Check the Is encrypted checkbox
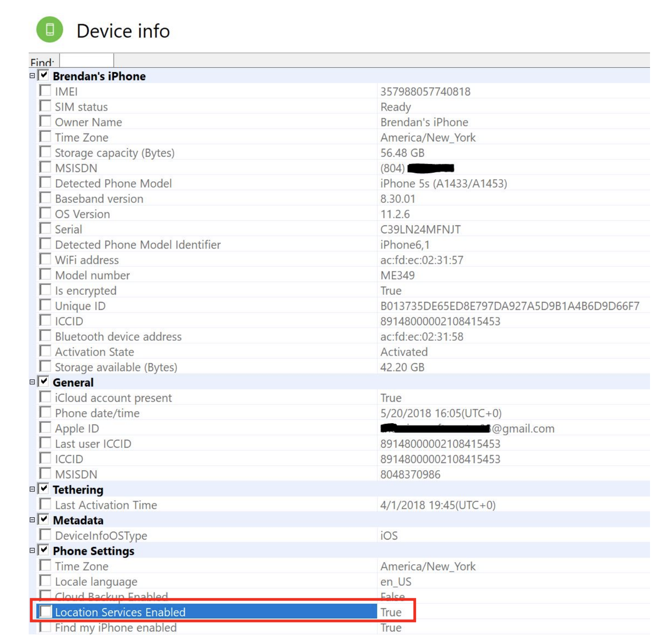The height and width of the screenshot is (644, 672). click(x=45, y=289)
